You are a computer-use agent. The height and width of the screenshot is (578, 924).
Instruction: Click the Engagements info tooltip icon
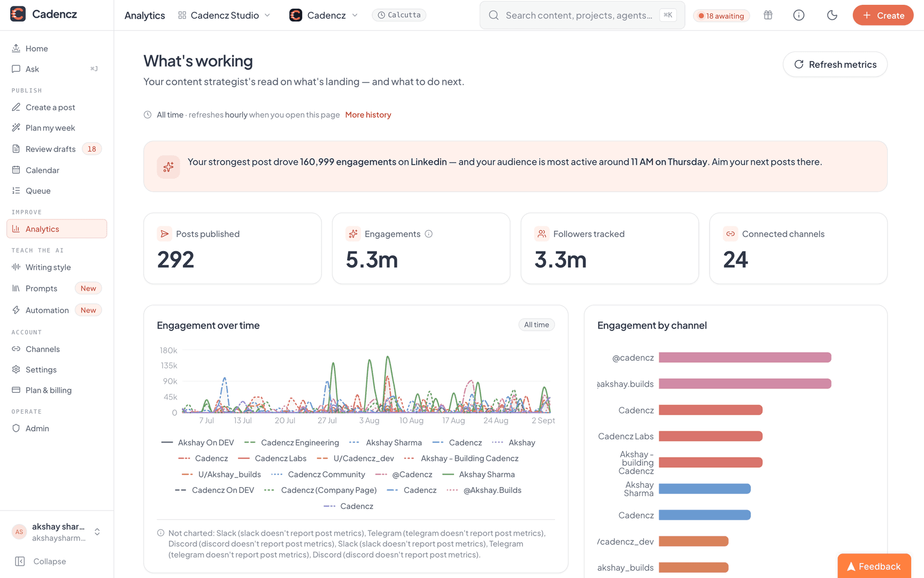[x=429, y=234]
